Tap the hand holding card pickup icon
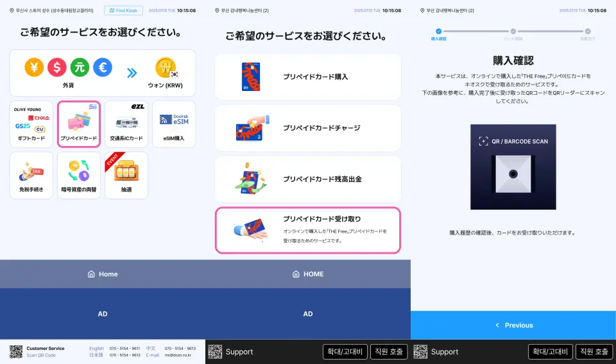Viewport: 616px width, 364px height. coord(251,229)
